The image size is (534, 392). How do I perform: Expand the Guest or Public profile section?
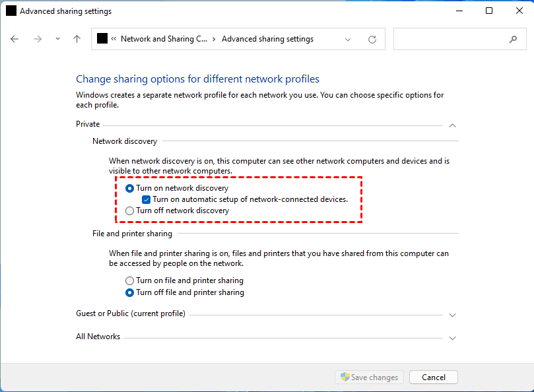(x=452, y=315)
